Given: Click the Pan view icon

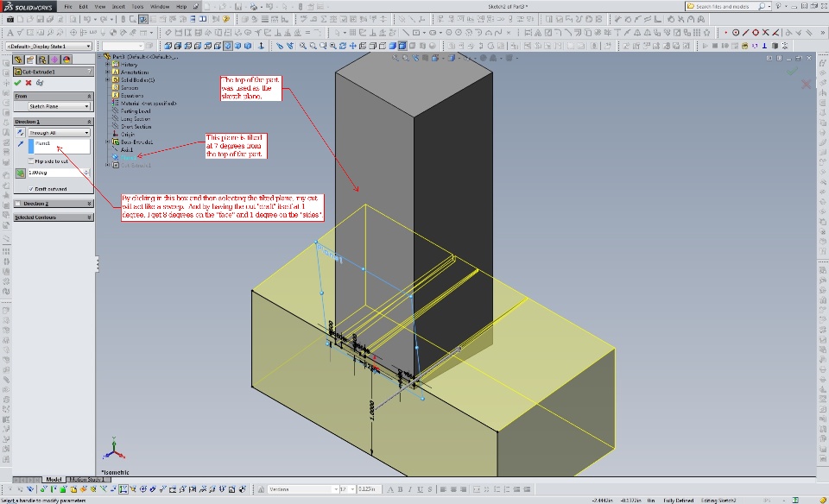Looking at the screenshot, I should (352, 46).
